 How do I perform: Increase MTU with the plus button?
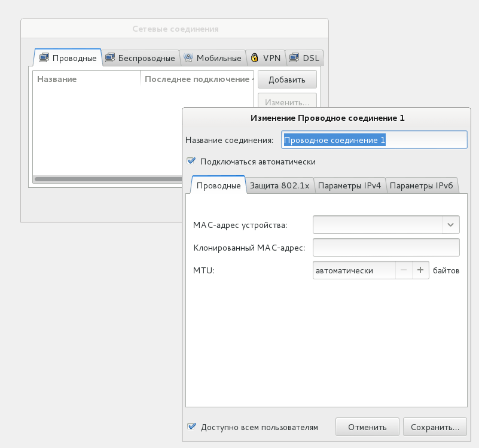point(420,270)
